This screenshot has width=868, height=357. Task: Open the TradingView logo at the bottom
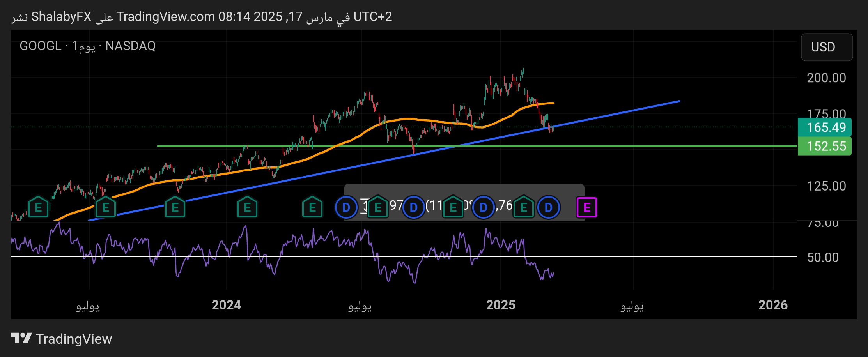(x=62, y=339)
